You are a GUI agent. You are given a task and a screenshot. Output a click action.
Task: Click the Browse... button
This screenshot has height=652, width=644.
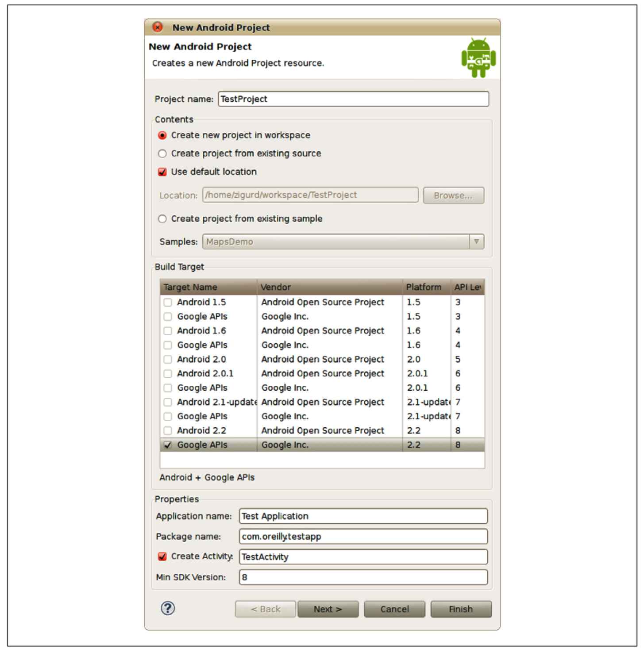click(453, 196)
